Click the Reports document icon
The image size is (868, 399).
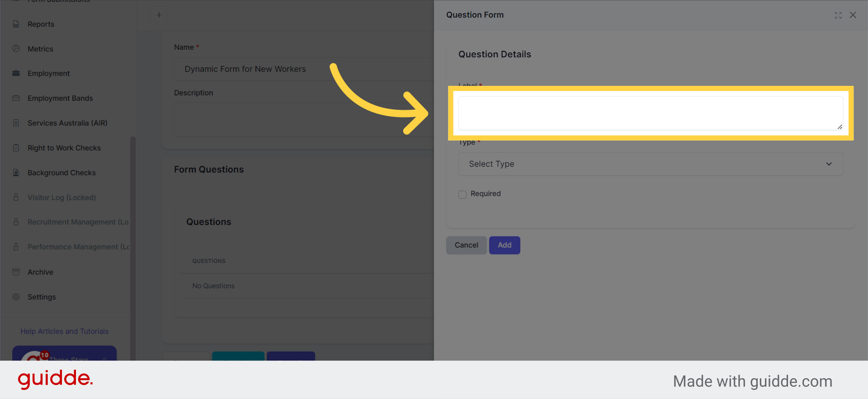[16, 24]
